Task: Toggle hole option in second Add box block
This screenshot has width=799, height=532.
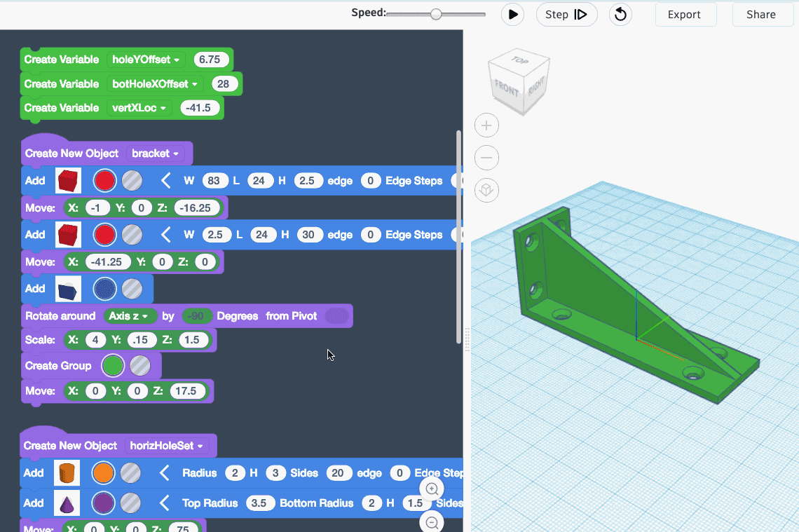Action: 132,235
